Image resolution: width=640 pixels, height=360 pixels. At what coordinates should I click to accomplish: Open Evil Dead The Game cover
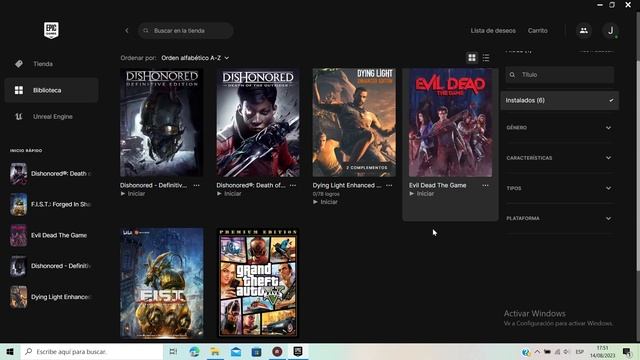coord(451,122)
